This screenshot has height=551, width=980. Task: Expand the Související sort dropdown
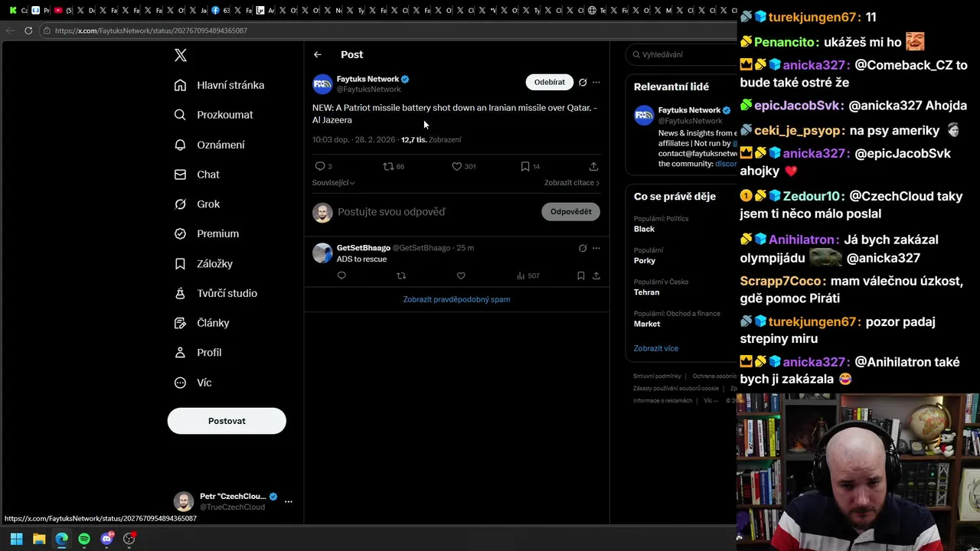[x=333, y=183]
